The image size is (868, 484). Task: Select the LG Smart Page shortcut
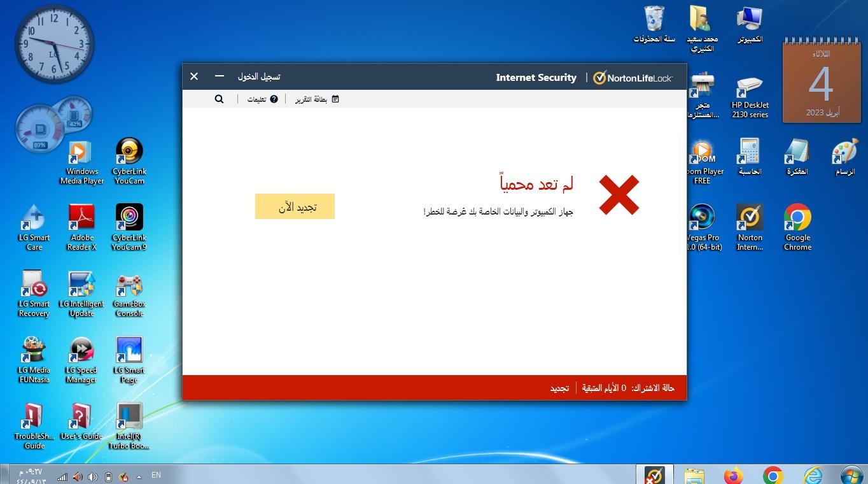[129, 360]
